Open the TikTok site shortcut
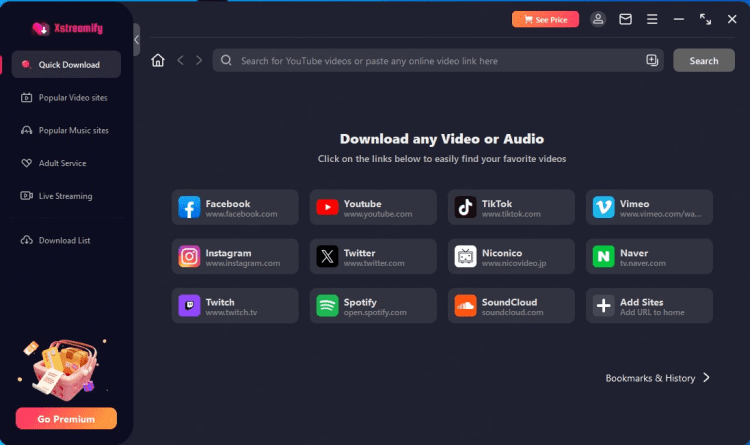Viewport: 750px width, 445px height. click(510, 207)
